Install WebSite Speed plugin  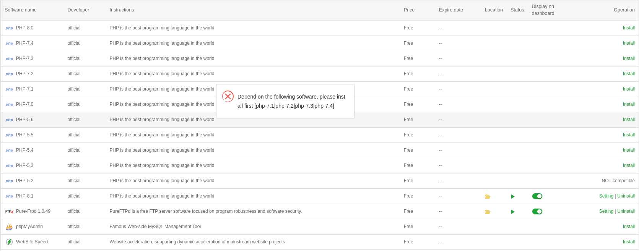[628, 242]
